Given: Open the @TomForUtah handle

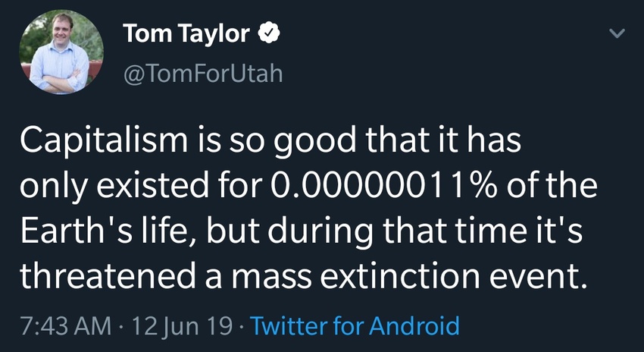Looking at the screenshot, I should pos(202,74).
